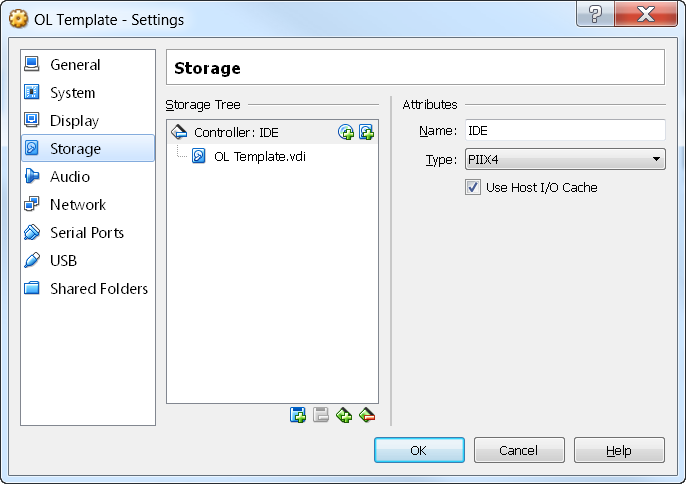Click the controller Name field containing IDE
Viewport: 686px width, 484px height.
[x=565, y=130]
